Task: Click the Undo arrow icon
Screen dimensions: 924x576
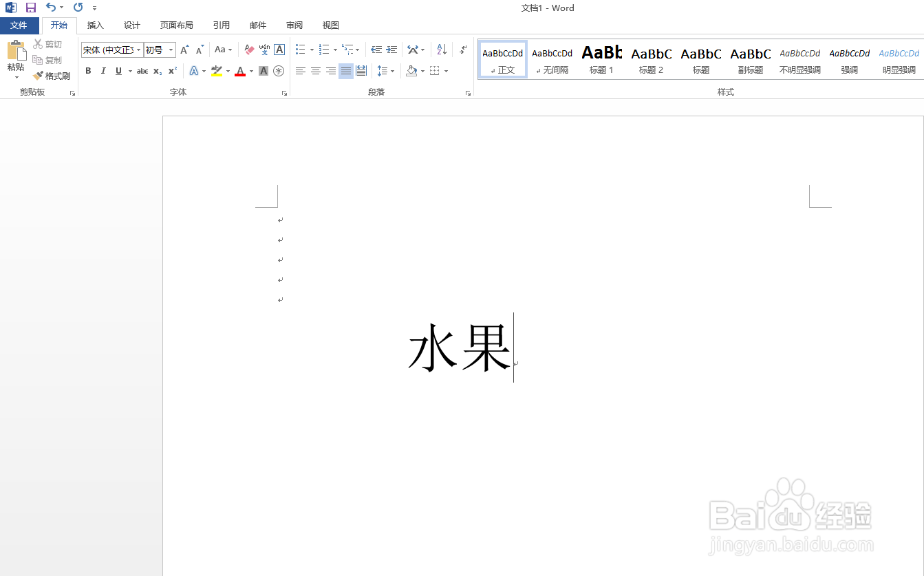Action: pyautogui.click(x=51, y=8)
